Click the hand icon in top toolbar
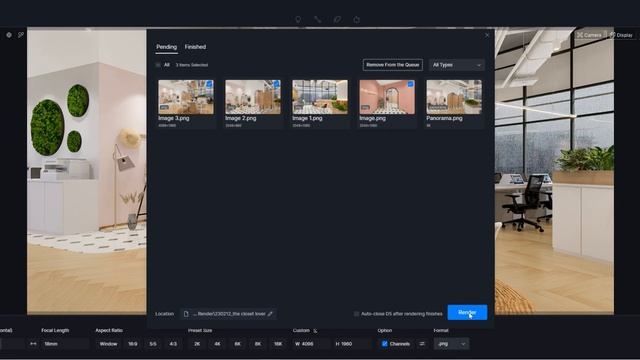640x360 pixels. [357, 20]
